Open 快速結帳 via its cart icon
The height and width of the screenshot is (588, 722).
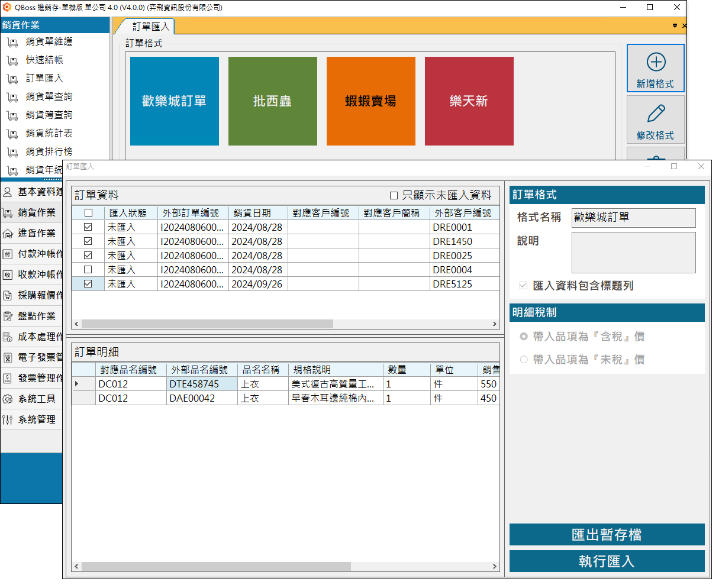pos(12,60)
